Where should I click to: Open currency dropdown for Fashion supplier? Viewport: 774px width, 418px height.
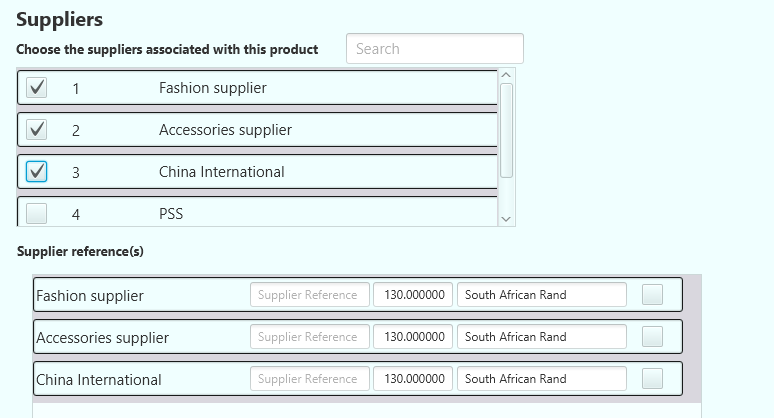pos(542,295)
